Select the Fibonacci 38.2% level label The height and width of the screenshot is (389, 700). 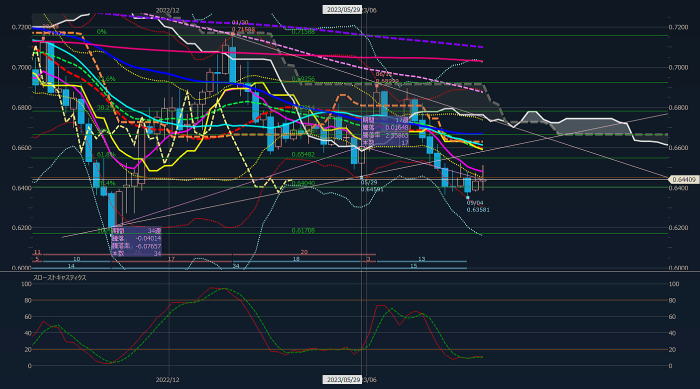point(106,108)
